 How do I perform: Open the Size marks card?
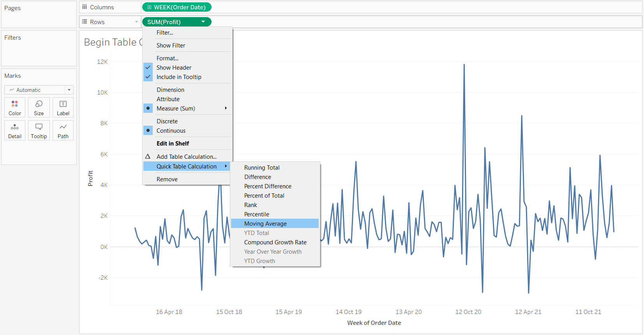click(x=39, y=107)
